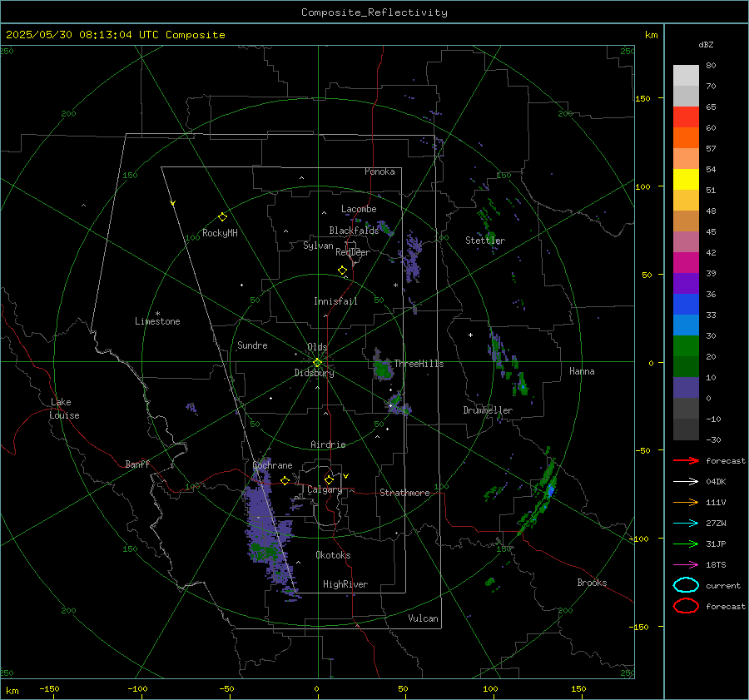Click the dBZ legend heading
Viewport: 749px width, 700px height.
coord(706,44)
